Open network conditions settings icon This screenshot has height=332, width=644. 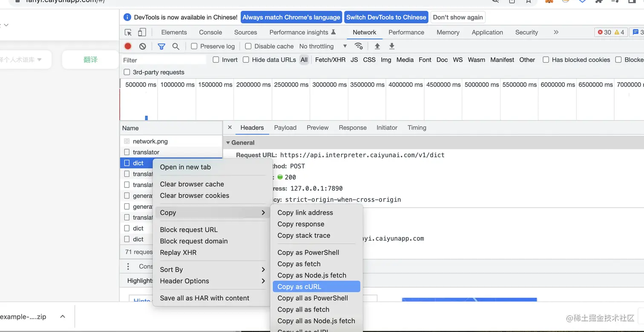pyautogui.click(x=359, y=46)
